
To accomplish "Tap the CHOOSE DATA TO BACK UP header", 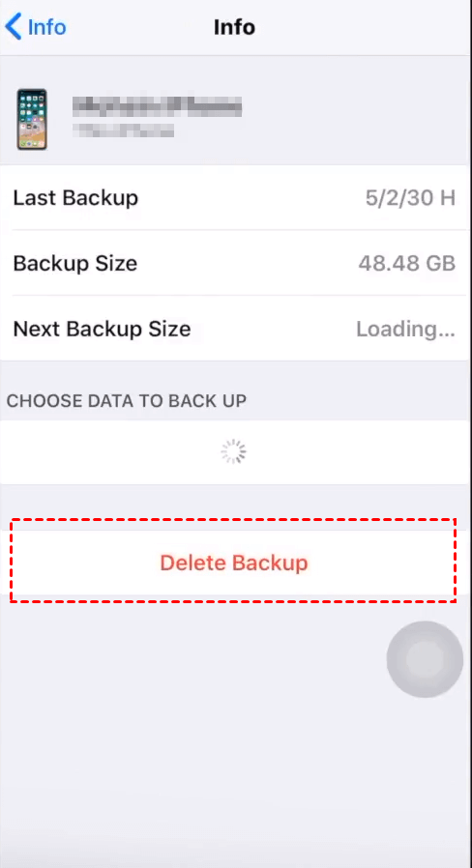I will (x=127, y=400).
